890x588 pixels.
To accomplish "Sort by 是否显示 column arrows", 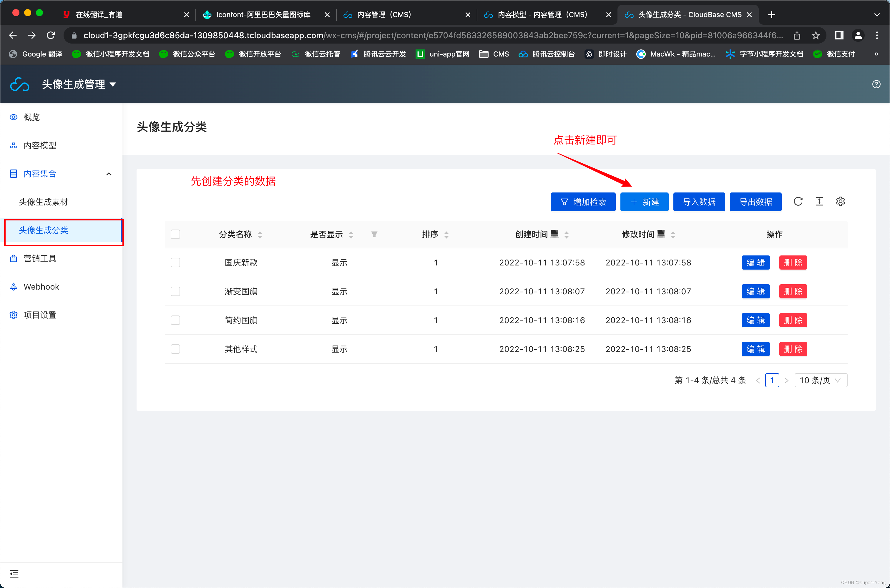I will tap(351, 235).
